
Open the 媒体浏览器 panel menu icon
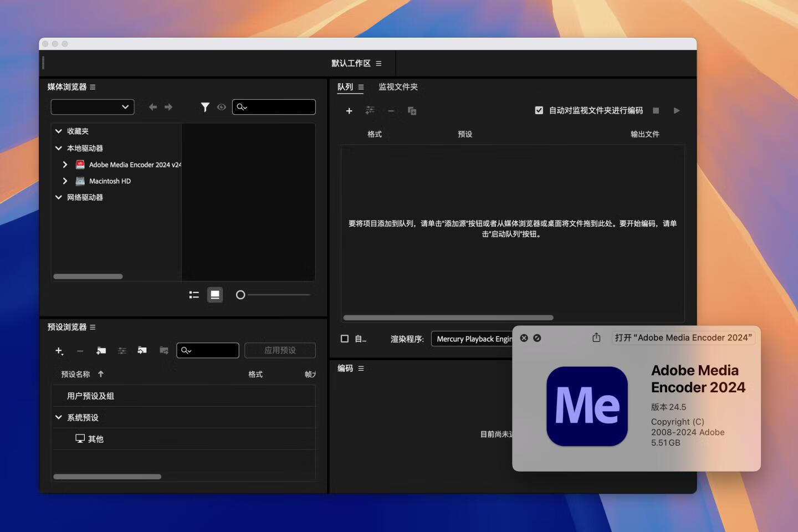coord(93,87)
